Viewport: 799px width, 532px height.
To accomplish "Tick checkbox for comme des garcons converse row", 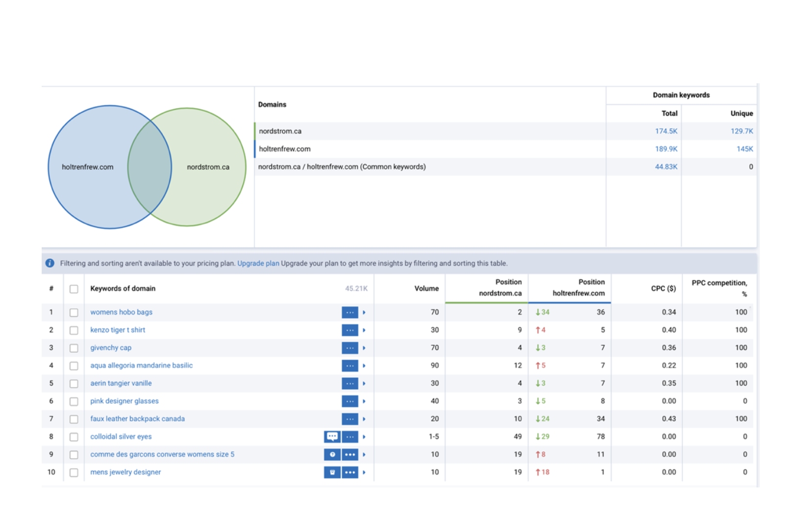I will click(74, 455).
